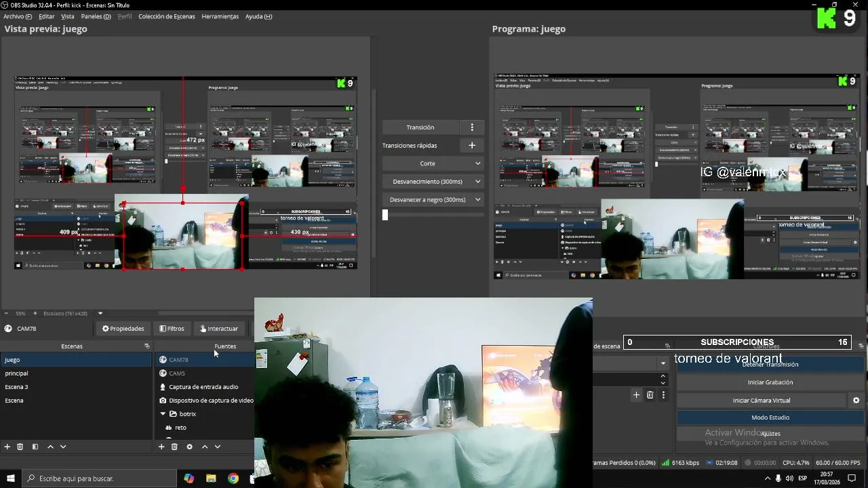Add a quick transition with plus
The width and height of the screenshot is (868, 488).
[x=472, y=145]
